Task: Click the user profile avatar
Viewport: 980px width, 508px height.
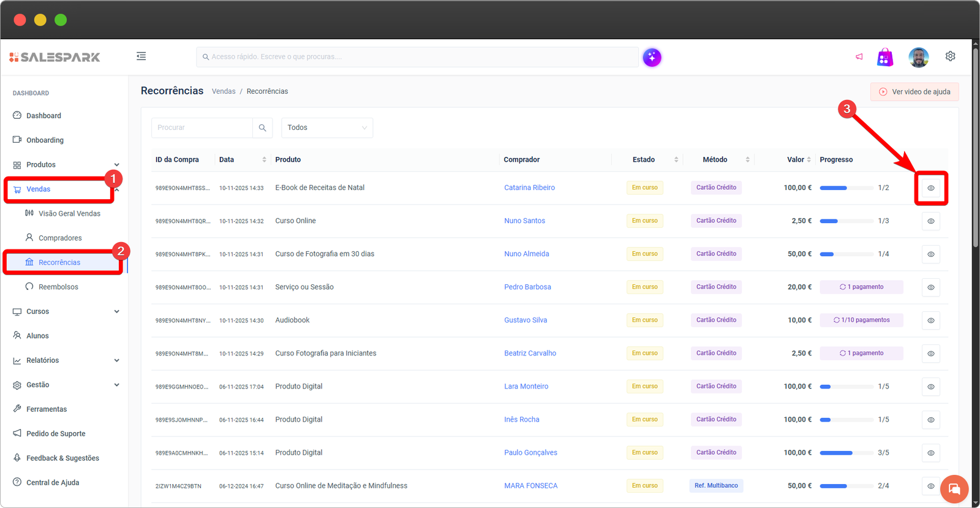Action: pyautogui.click(x=918, y=58)
